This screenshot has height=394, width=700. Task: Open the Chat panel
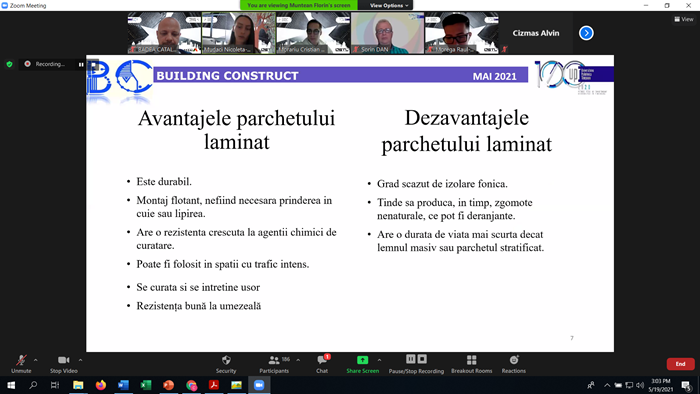pos(322,364)
